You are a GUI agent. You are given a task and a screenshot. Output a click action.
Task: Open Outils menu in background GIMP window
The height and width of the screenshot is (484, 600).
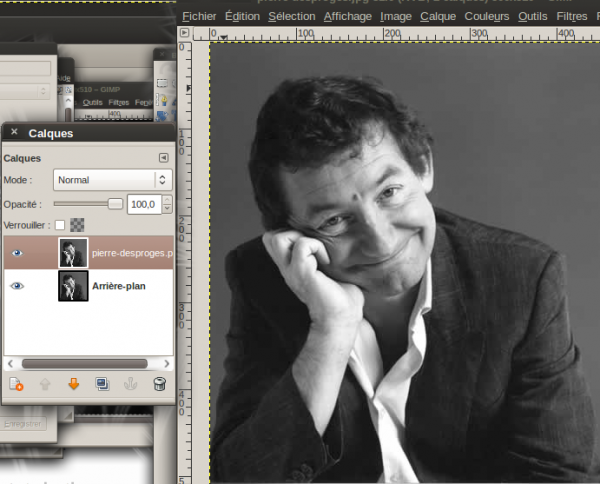coord(92,103)
